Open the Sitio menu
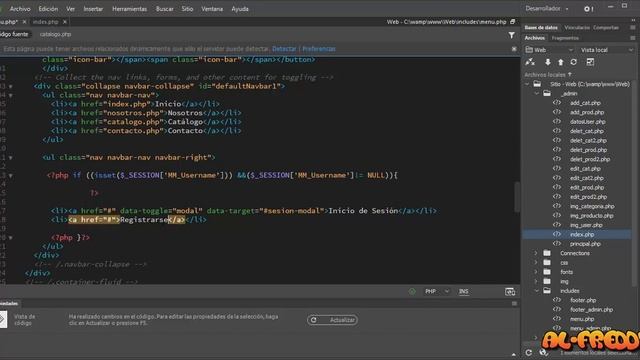This screenshot has width=640, height=360. [187, 9]
